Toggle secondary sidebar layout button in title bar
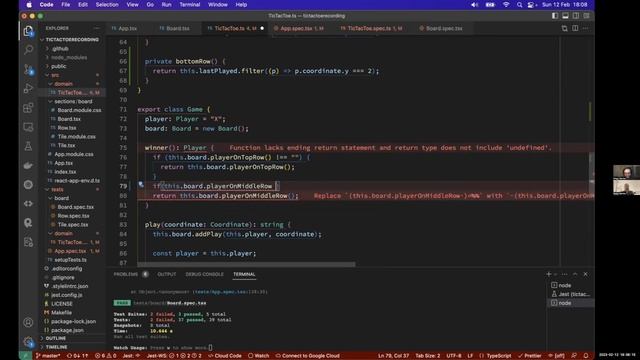 [x=576, y=16]
